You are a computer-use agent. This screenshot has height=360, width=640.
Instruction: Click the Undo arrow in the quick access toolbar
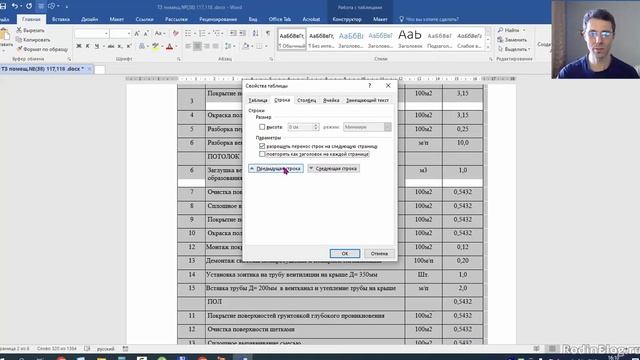click(15, 6)
